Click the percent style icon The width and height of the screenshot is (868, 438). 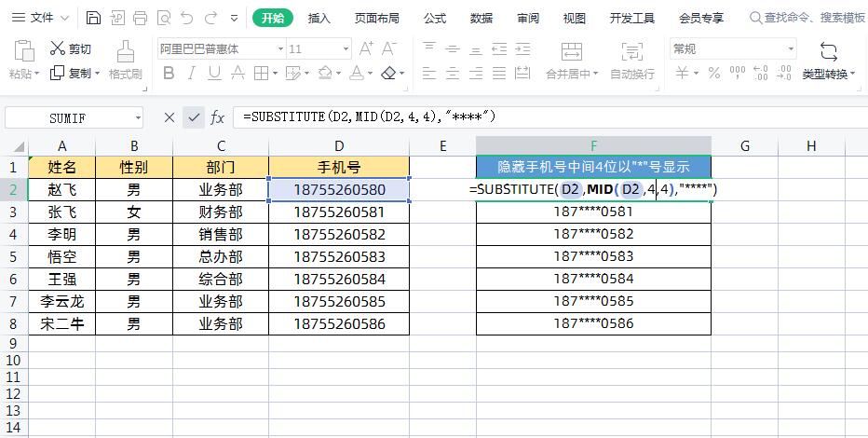[x=714, y=73]
